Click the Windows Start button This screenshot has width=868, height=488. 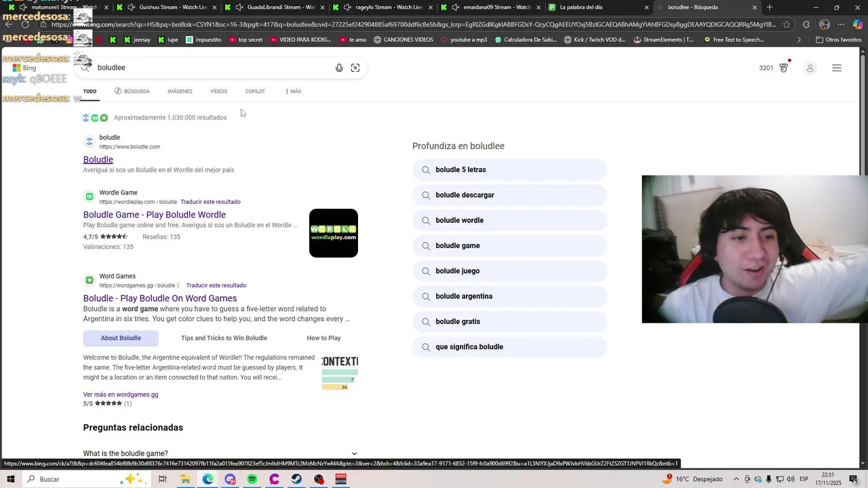click(x=11, y=479)
